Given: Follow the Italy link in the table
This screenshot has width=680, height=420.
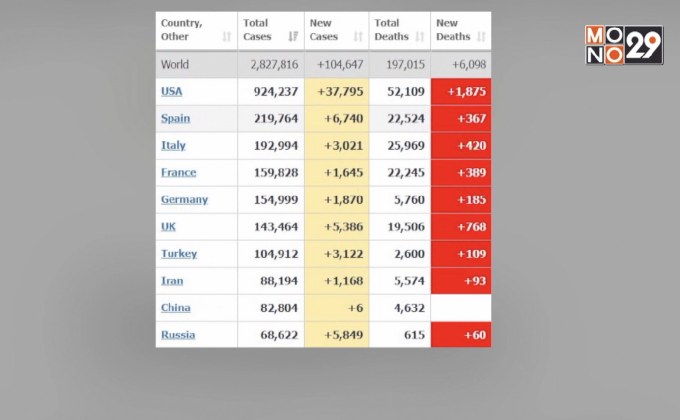Looking at the screenshot, I should tap(173, 145).
